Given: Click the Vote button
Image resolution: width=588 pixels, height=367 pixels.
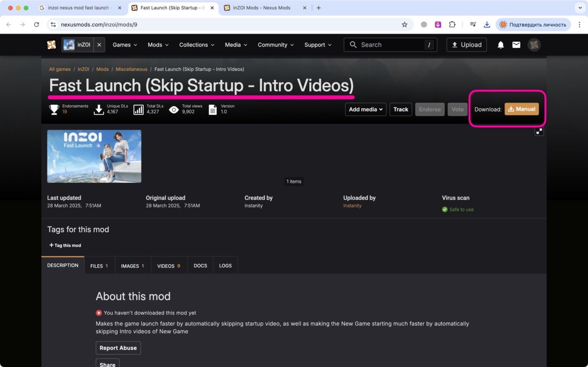Looking at the screenshot, I should coord(458,109).
